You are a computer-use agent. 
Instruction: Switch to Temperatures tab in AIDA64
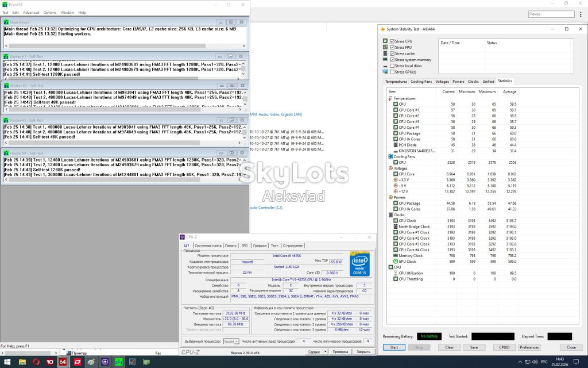click(x=396, y=82)
